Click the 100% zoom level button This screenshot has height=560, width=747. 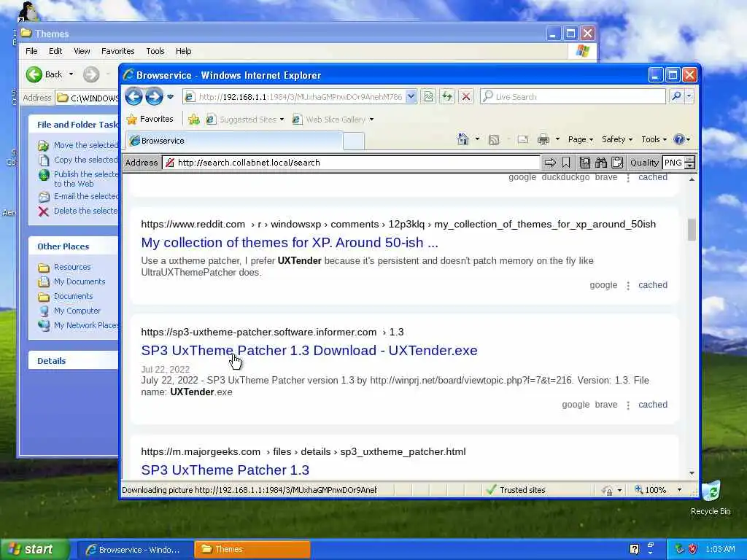point(650,490)
